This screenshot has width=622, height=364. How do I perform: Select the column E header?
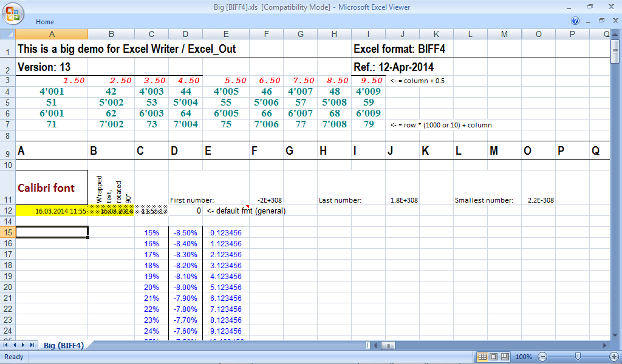pos(226,34)
